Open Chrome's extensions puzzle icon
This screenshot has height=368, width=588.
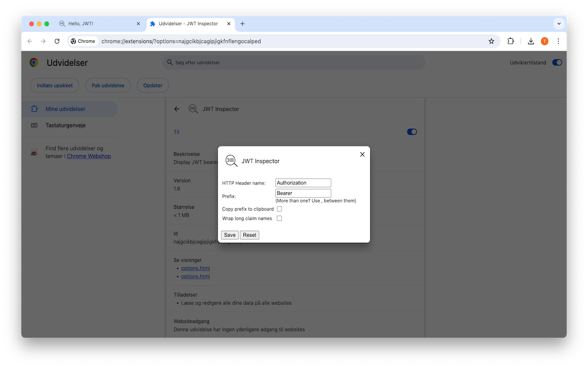[510, 41]
